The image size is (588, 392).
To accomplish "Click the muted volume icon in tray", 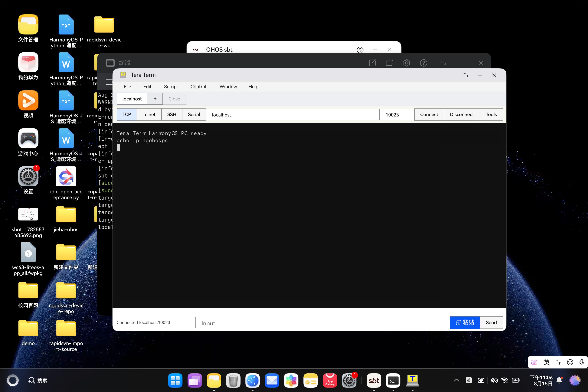I will [x=494, y=381].
